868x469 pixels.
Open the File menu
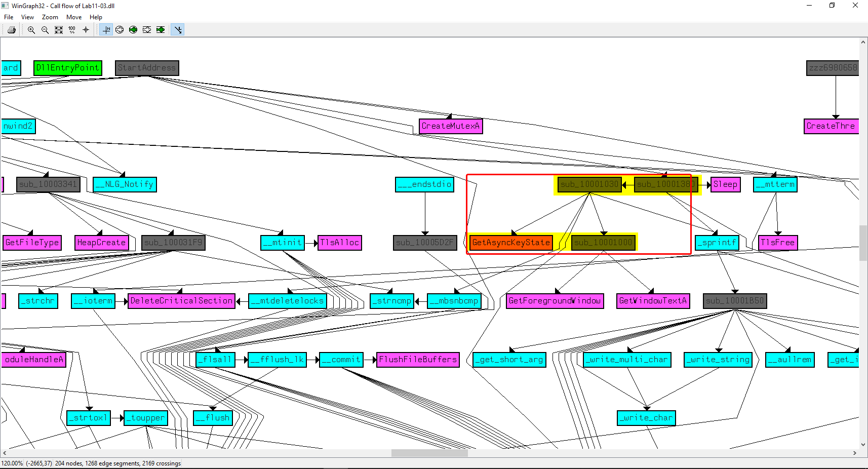tap(9, 17)
